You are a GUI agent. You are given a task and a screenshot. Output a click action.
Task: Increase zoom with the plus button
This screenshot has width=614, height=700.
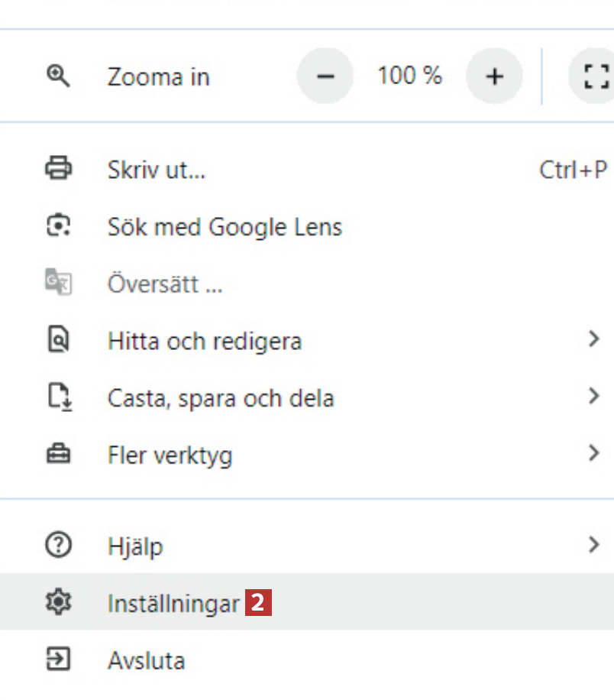click(x=495, y=76)
